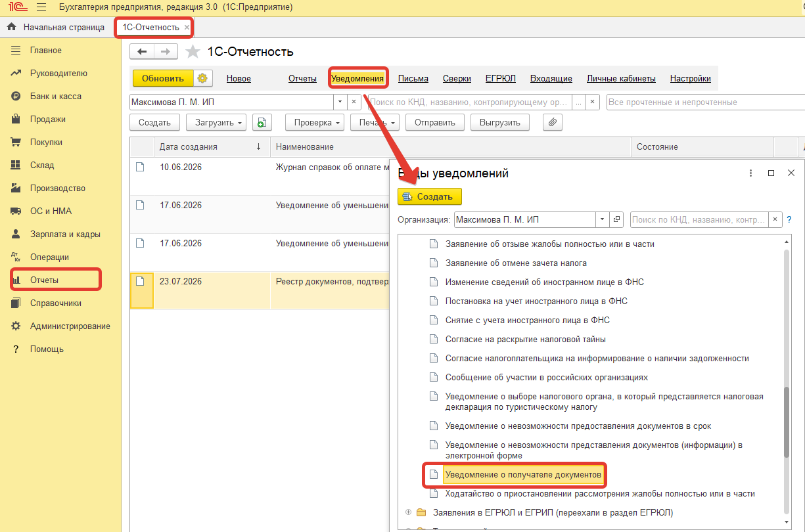This screenshot has height=532, width=805.
Task: Select the row dated 10.06.2026
Action: coord(260,176)
